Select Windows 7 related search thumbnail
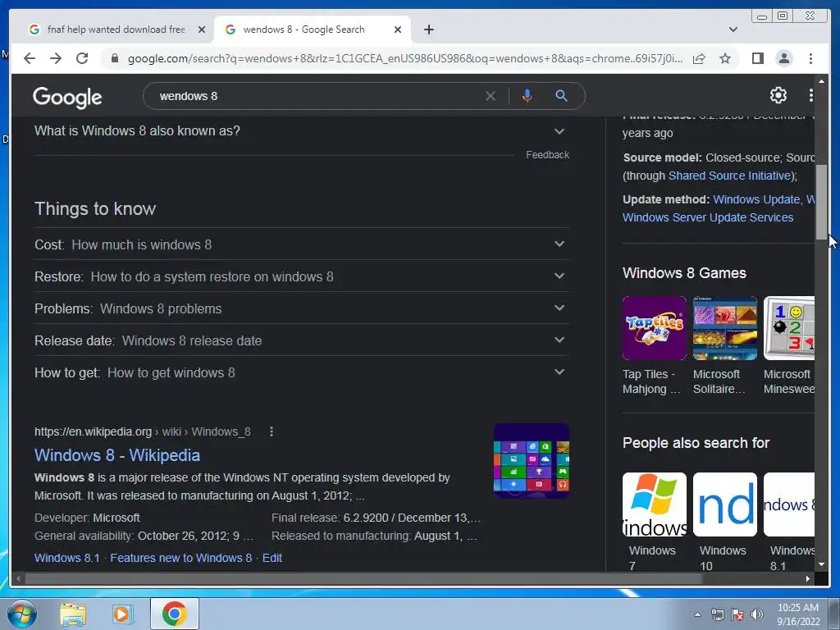The image size is (840, 630). point(654,504)
